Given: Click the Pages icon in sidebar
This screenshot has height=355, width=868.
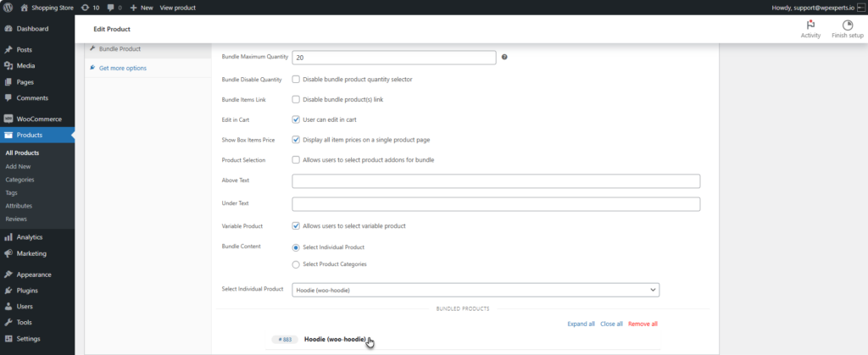Looking at the screenshot, I should tap(8, 82).
